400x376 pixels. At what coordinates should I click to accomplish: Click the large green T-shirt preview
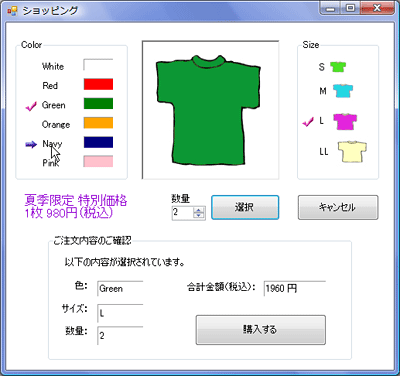click(x=208, y=110)
